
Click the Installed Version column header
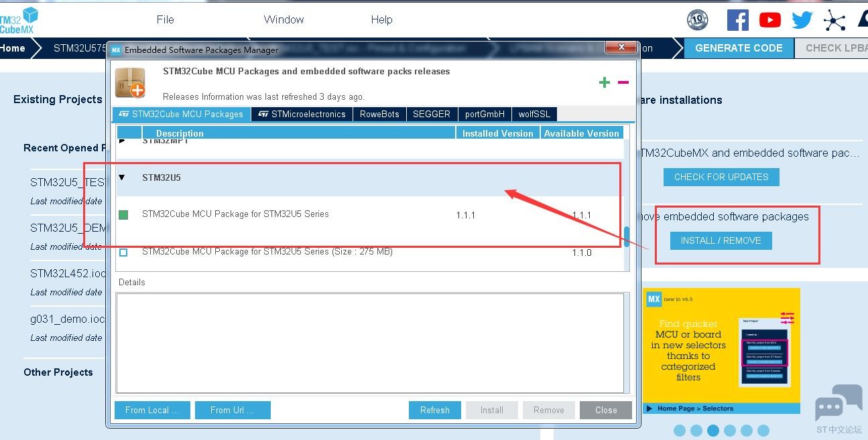tap(498, 133)
